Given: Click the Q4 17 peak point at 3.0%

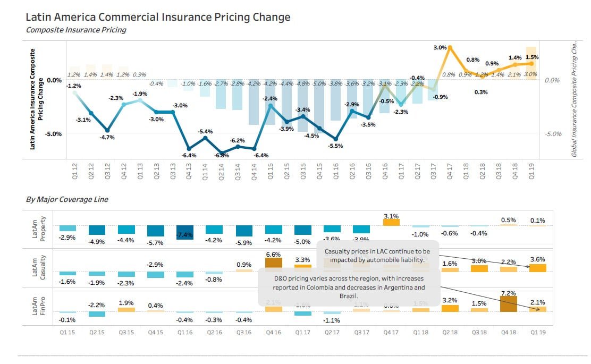Looking at the screenshot, I should coord(450,47).
